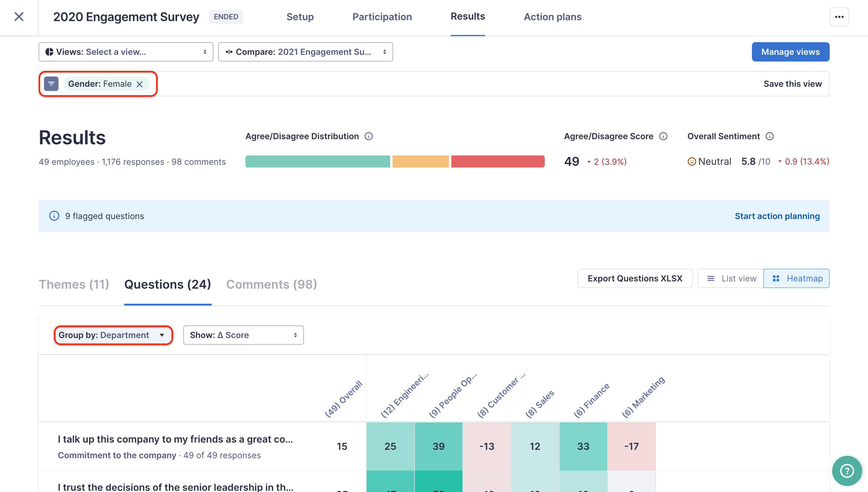The width and height of the screenshot is (868, 492).
Task: Select the Questions (24) tab
Action: [168, 284]
